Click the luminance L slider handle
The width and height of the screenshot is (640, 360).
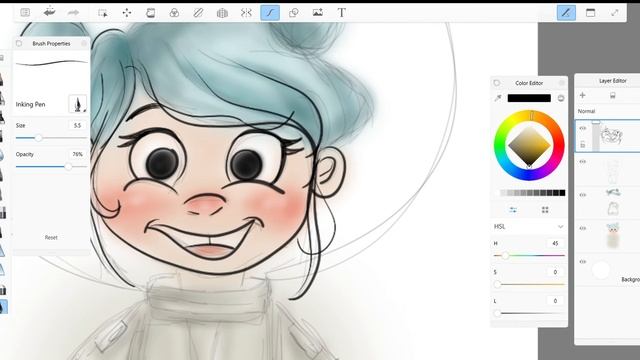tap(497, 313)
